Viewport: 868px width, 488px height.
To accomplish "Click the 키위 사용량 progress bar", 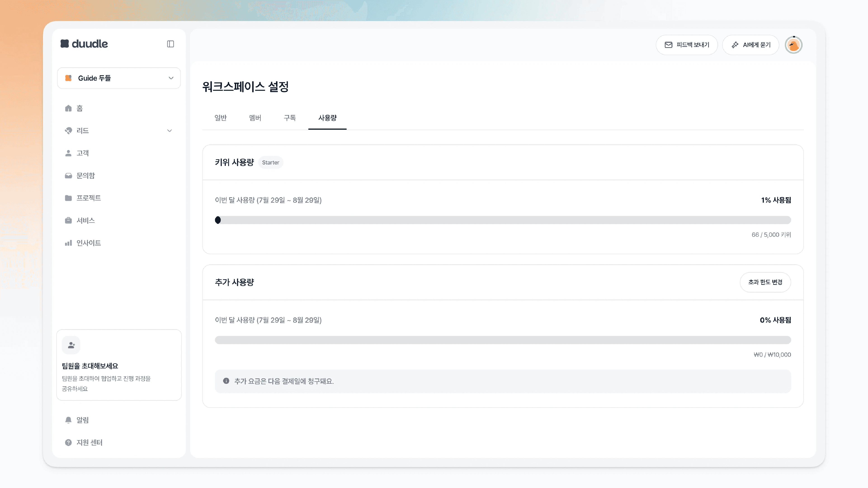I will click(x=503, y=220).
